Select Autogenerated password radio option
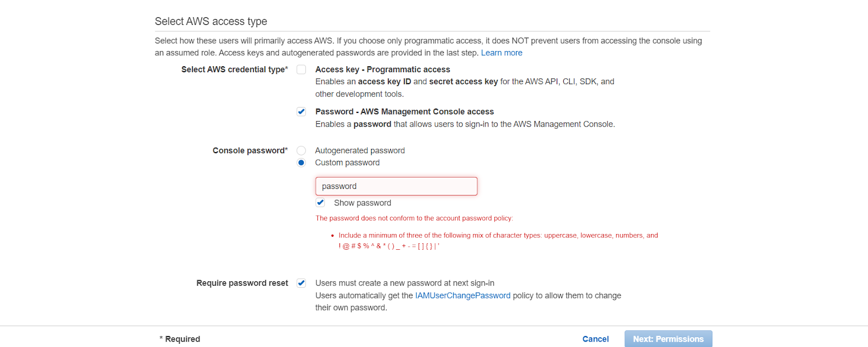Viewport: 868px width, 347px height. (x=301, y=150)
